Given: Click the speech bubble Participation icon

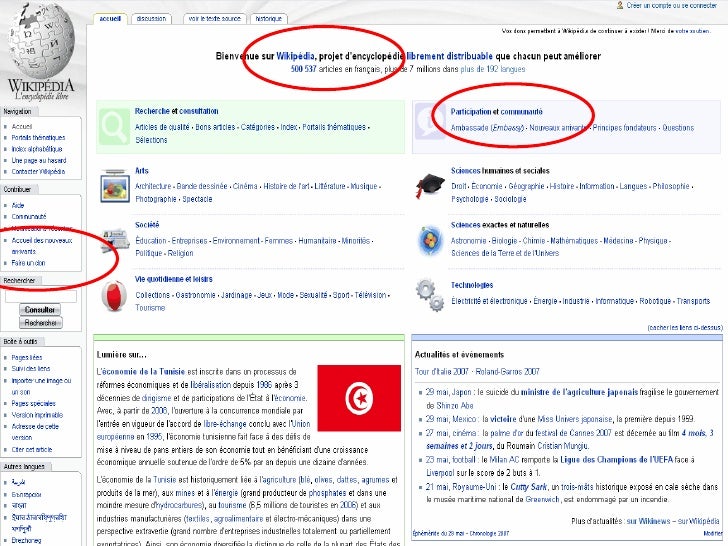Looking at the screenshot, I should 430,121.
